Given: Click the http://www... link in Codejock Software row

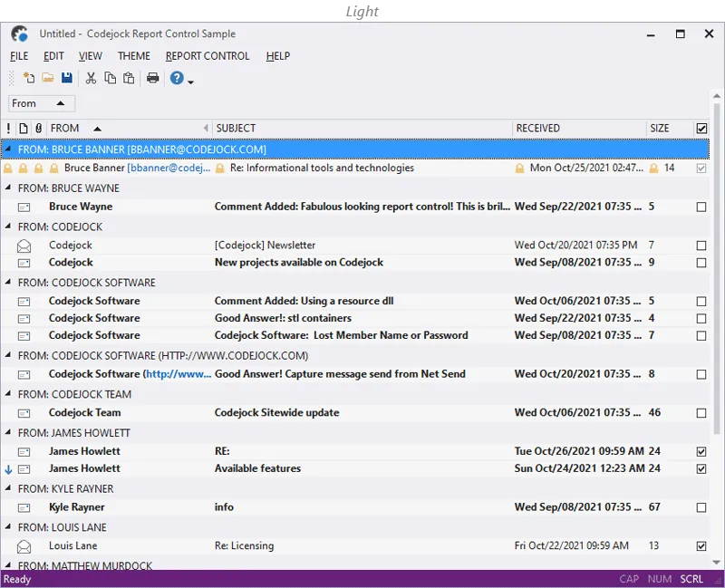Looking at the screenshot, I should 179,374.
